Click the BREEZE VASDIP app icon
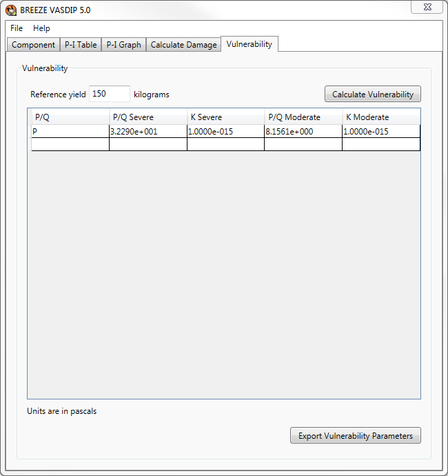448x476 pixels. click(x=11, y=10)
